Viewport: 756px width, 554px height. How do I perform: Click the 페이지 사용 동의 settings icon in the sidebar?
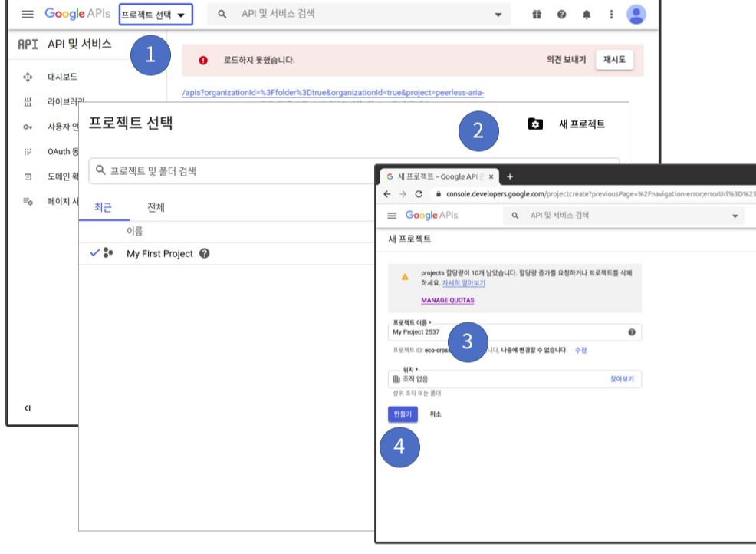coord(28,201)
